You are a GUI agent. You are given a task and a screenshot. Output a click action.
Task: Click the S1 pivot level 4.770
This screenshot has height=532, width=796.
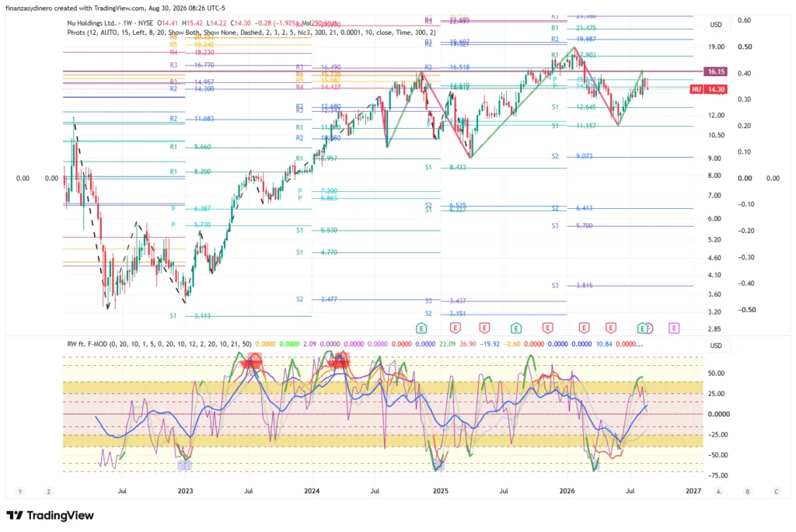[x=329, y=252]
